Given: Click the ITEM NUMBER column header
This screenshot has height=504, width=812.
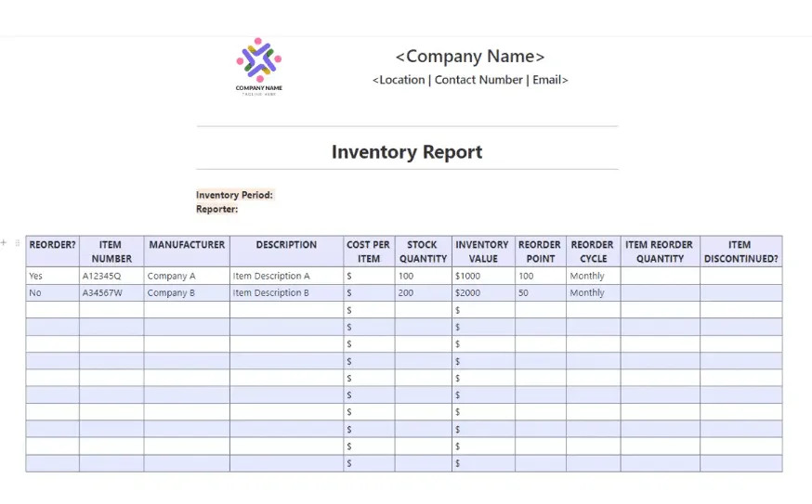Looking at the screenshot, I should (x=111, y=252).
